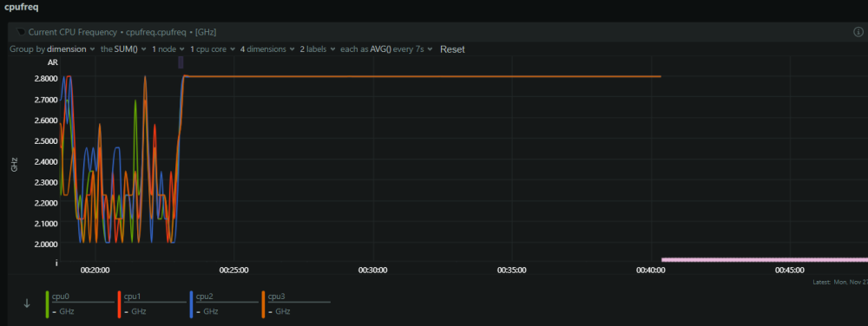Click the chart info icon
The height and width of the screenshot is (326, 868).
point(858,32)
